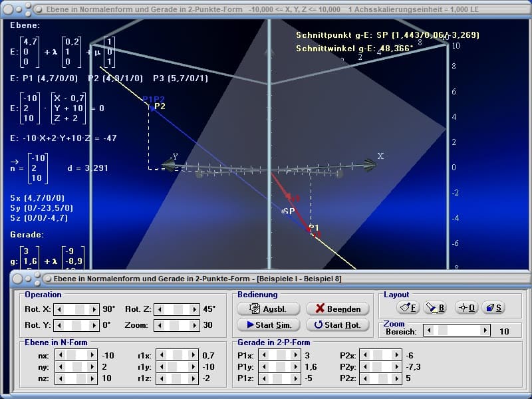The width and height of the screenshot is (532, 399).
Task: Click the Zoom Bereich slider thumb
Action: tap(443, 331)
